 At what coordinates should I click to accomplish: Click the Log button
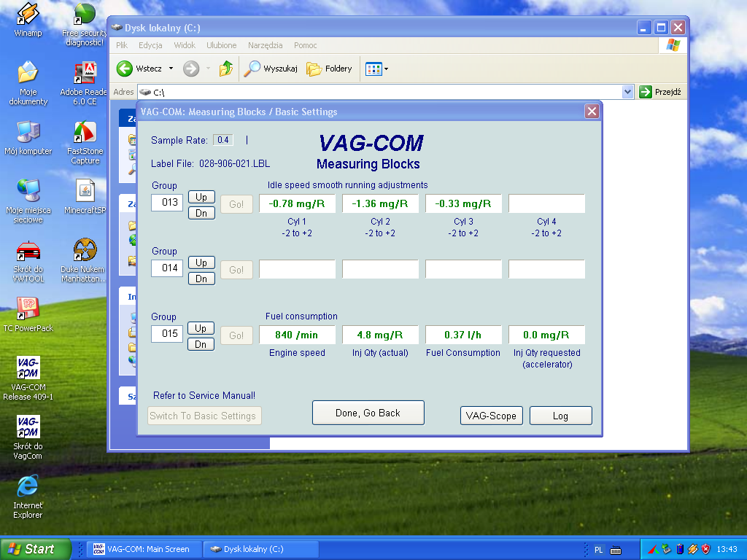561,416
